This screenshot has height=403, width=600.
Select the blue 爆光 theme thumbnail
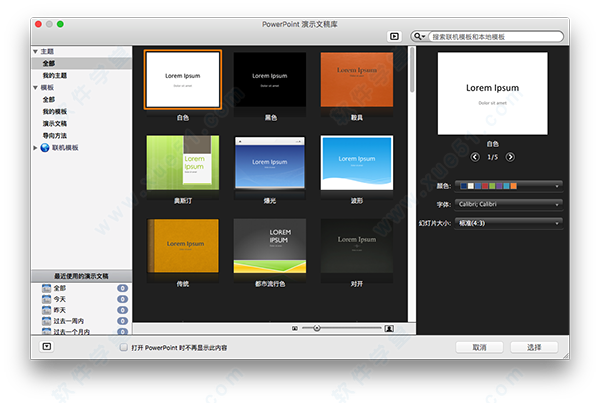[x=270, y=162]
